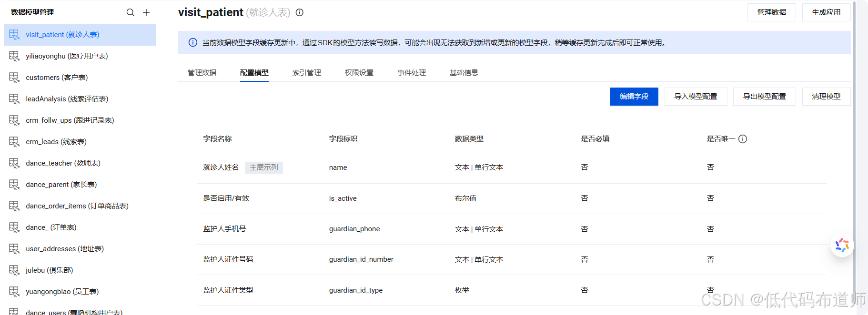Click the 导出模型配置 button
The width and height of the screenshot is (868, 315).
(765, 97)
